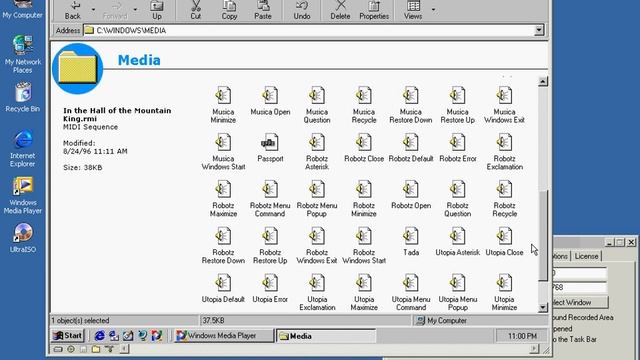This screenshot has height=360, width=640.
Task: Select the Musica Windows Exit file
Action: pos(504,105)
